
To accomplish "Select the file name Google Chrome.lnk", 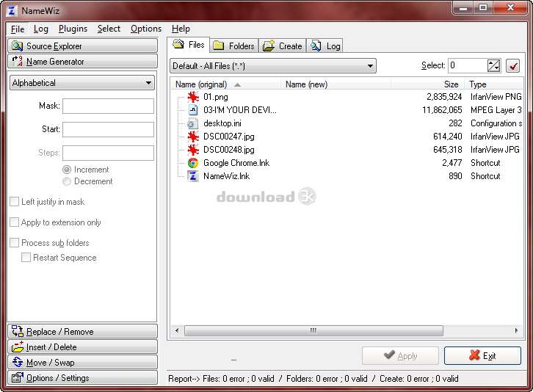I will click(x=236, y=163).
